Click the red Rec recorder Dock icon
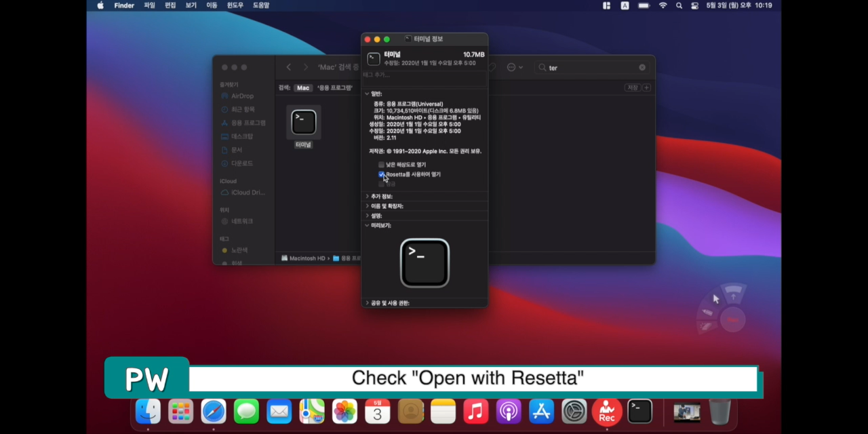 point(607,411)
